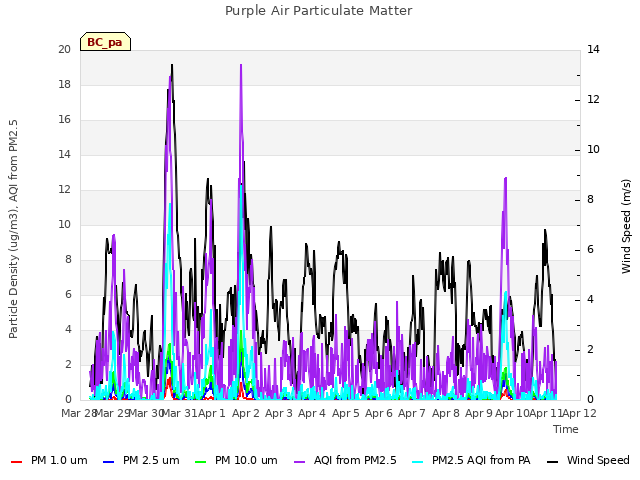
Task: Click the chart title Purple Air Particulate Matter
Action: click(x=318, y=10)
